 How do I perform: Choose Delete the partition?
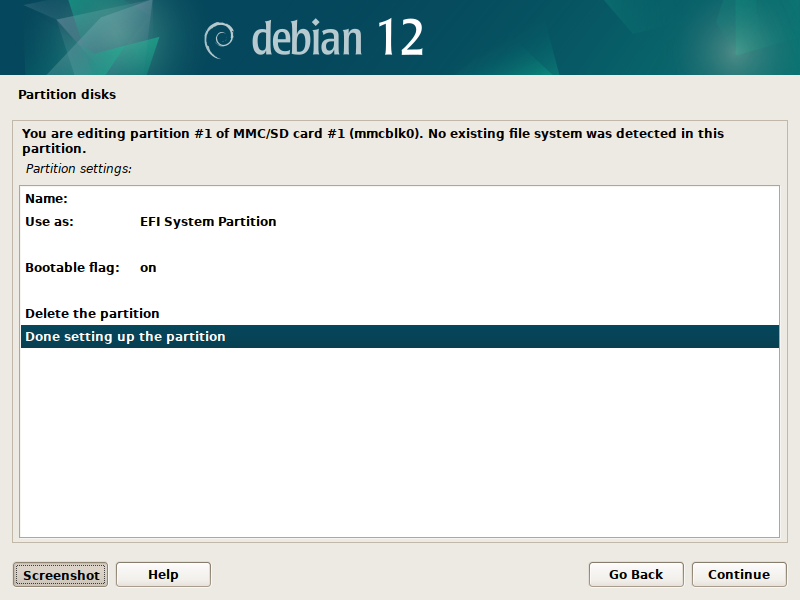pyautogui.click(x=400, y=313)
